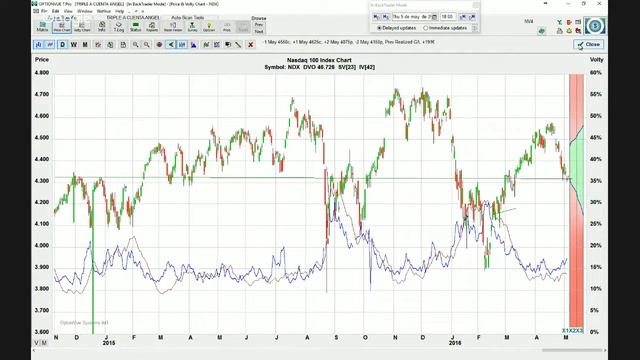Open the T.Log transaction log
640x360 pixels.
coord(118,27)
